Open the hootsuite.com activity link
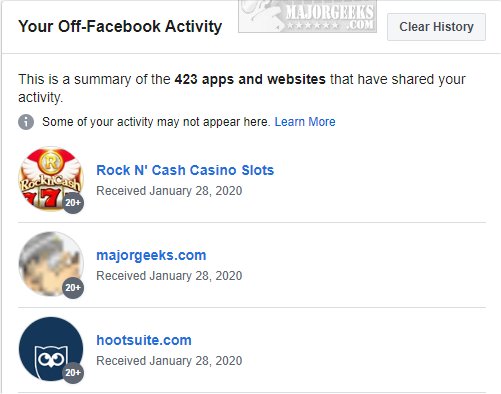501x394 pixels. (144, 340)
